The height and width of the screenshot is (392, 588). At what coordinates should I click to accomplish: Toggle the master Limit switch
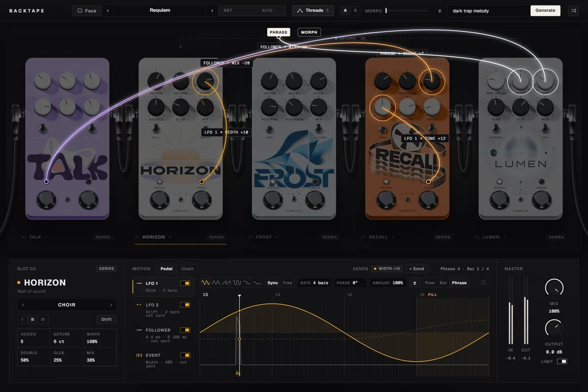(x=562, y=361)
